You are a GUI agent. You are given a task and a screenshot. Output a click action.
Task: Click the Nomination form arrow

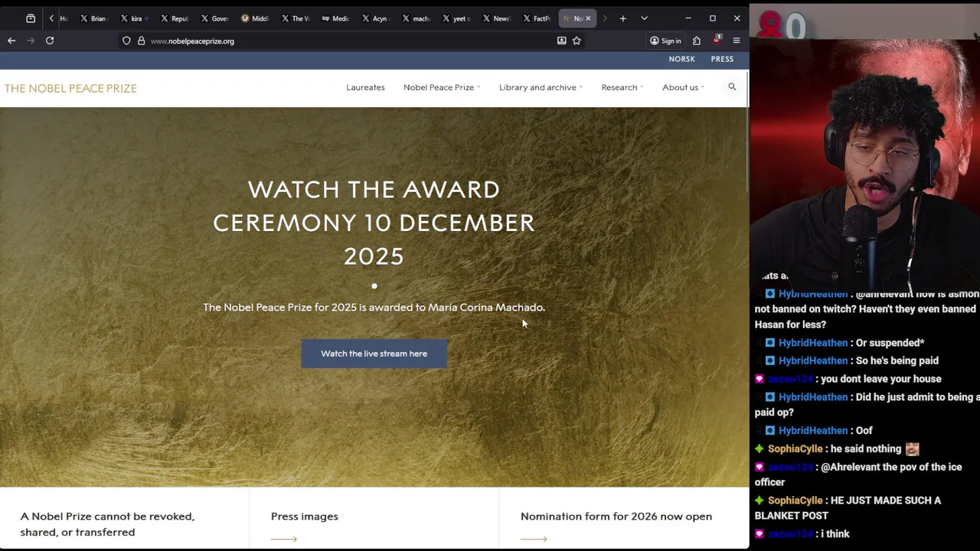click(534, 539)
